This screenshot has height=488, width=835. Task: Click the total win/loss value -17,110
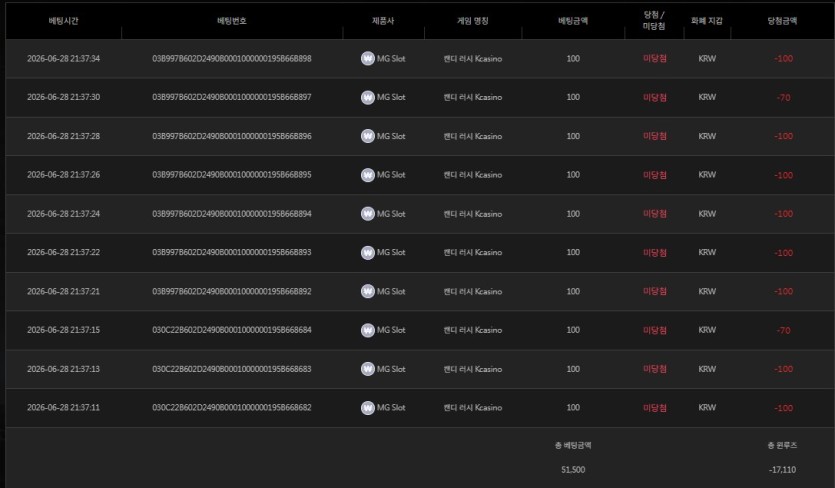[782, 469]
